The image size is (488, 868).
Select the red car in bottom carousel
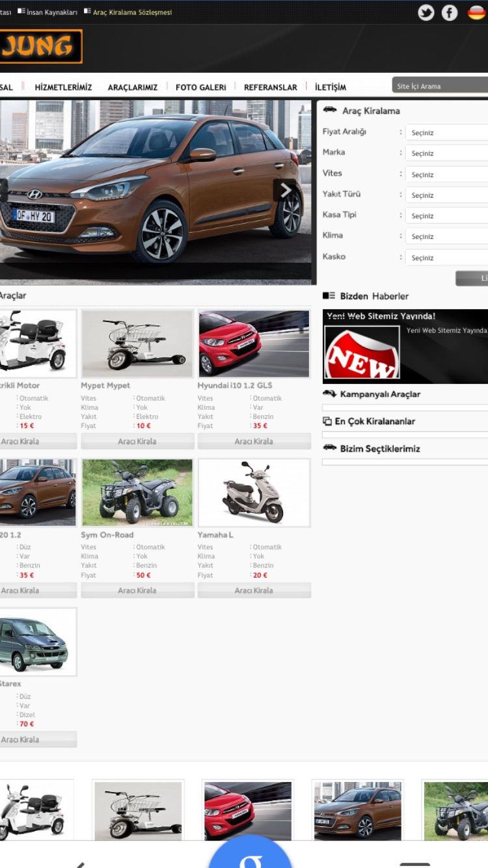pos(248,810)
